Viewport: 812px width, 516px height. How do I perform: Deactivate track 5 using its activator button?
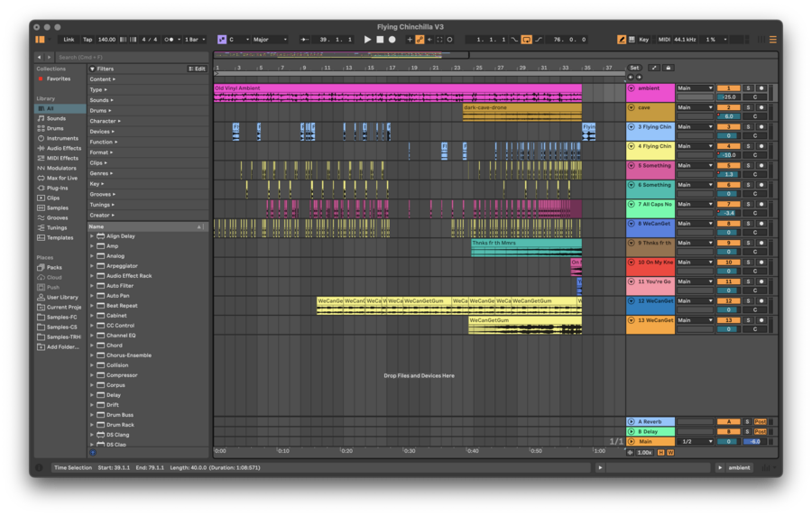[x=727, y=165]
